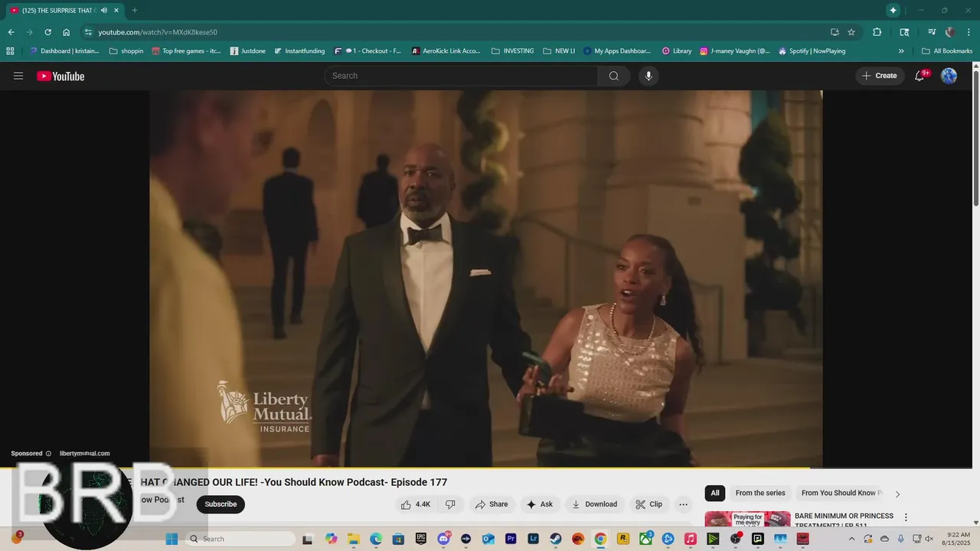Click the Create button
This screenshot has width=980, height=551.
880,76
